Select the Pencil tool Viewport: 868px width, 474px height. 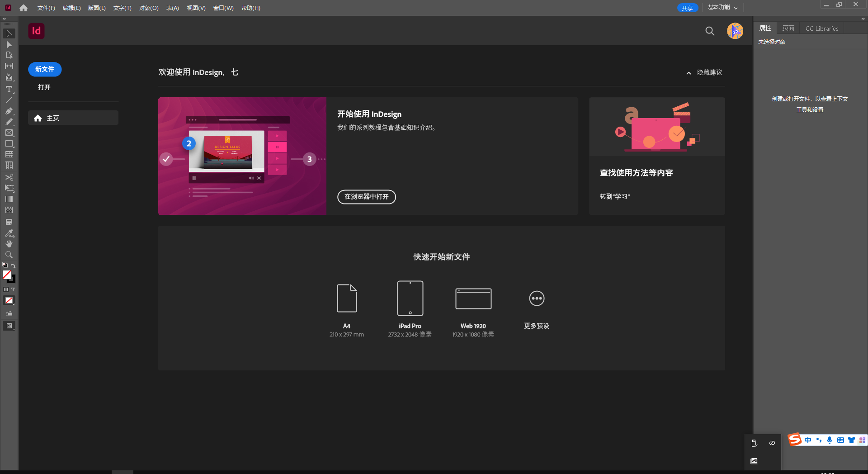click(x=9, y=122)
